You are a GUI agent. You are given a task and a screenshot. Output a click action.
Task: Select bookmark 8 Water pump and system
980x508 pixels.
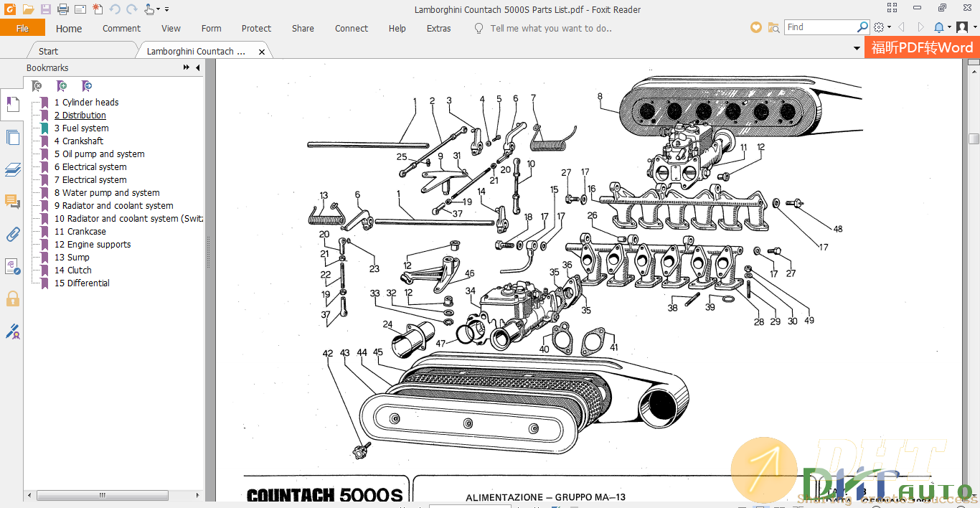pyautogui.click(x=107, y=193)
